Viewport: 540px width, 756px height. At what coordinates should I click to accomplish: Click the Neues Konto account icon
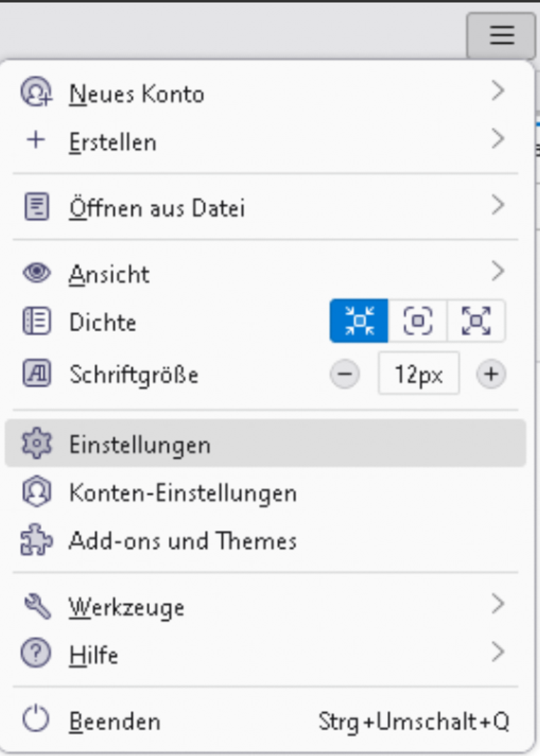point(36,93)
